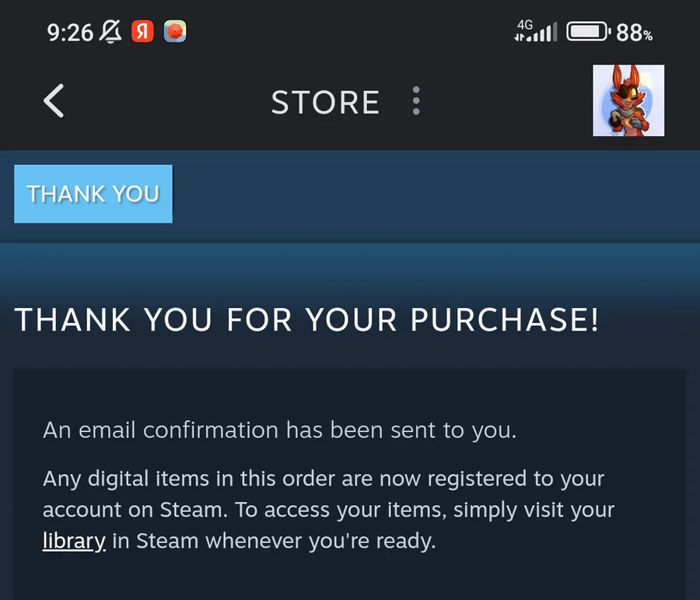Tap the 4G network indicator
The width and height of the screenshot is (700, 600).
(525, 24)
